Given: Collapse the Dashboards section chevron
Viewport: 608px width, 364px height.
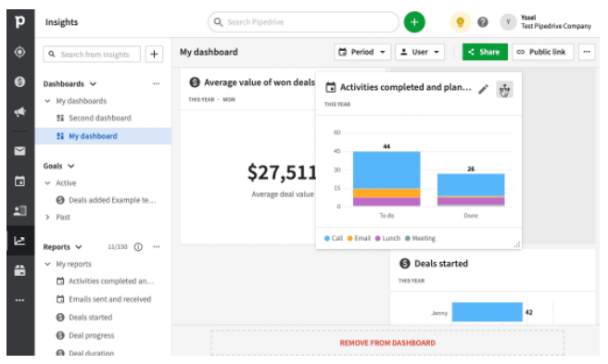Looking at the screenshot, I should (x=93, y=83).
